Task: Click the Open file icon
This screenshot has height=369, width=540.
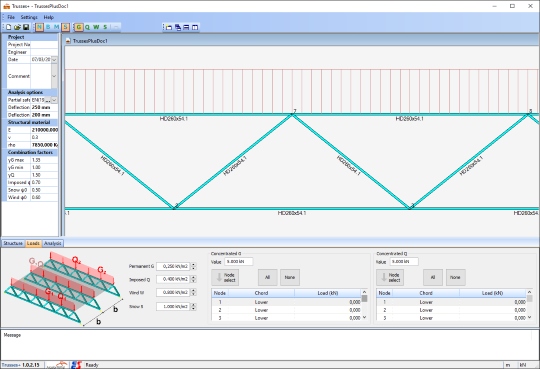Action: tap(17, 27)
